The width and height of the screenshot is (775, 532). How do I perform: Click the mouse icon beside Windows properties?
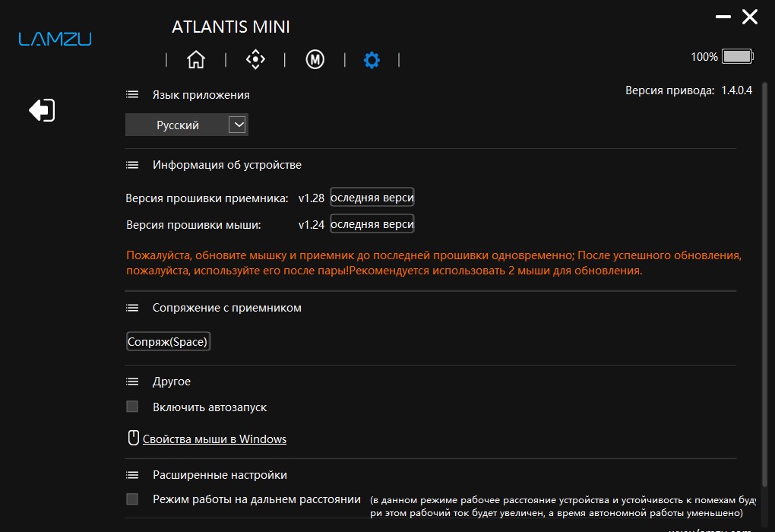134,438
